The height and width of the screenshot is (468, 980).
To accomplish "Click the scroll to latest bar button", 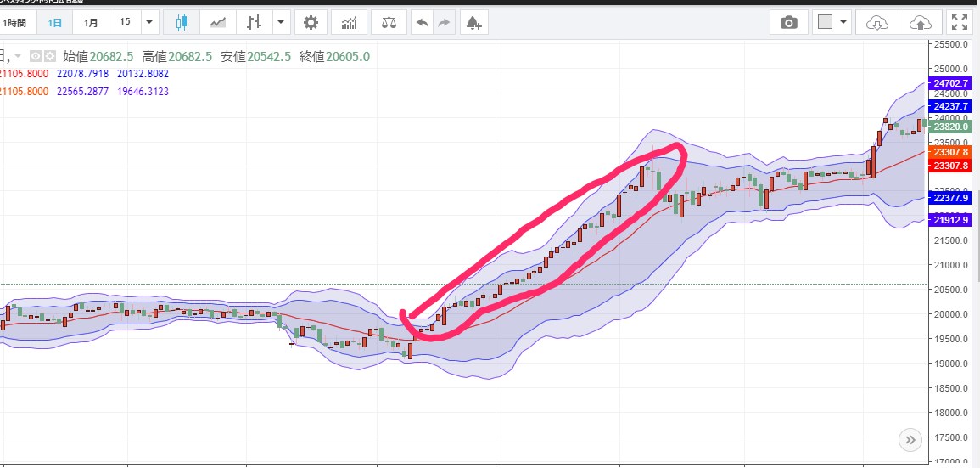I will click(x=910, y=439).
